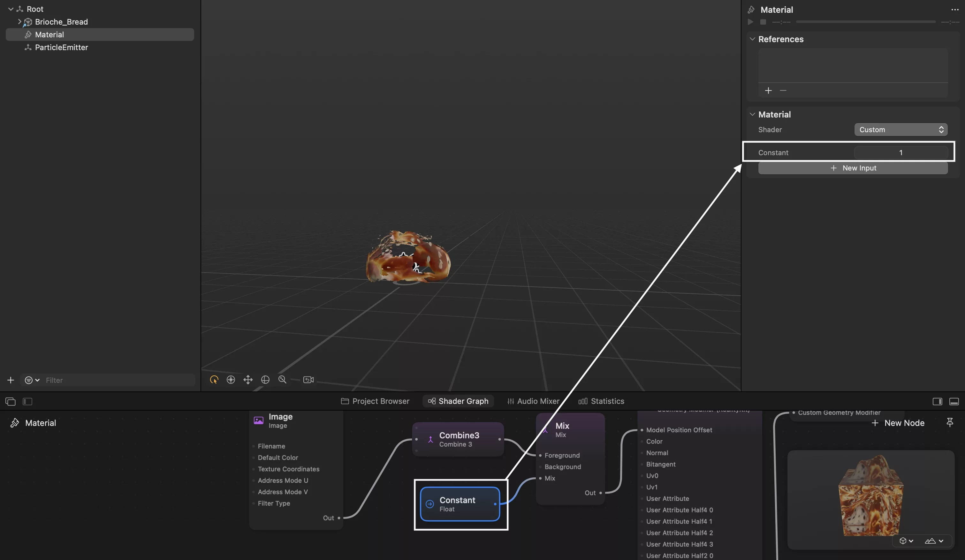Open the hierarchy filter options menu
Viewport: 965px width, 560px height.
click(32, 380)
